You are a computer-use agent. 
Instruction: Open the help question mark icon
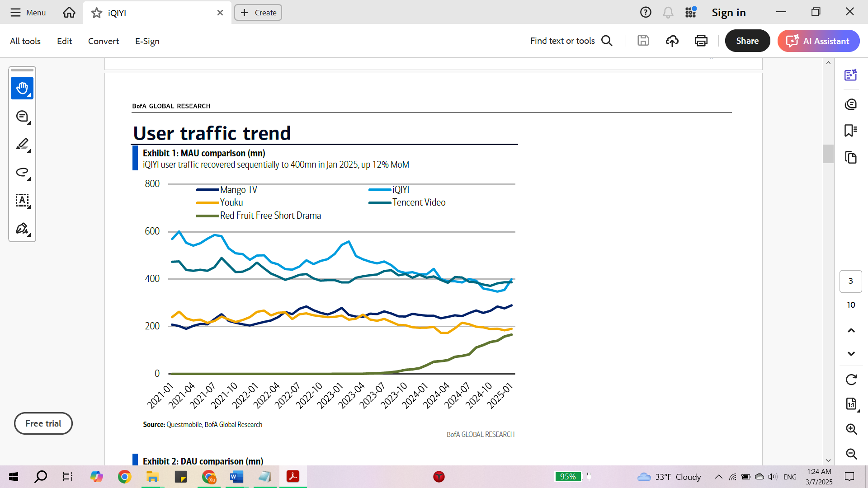pyautogui.click(x=646, y=12)
